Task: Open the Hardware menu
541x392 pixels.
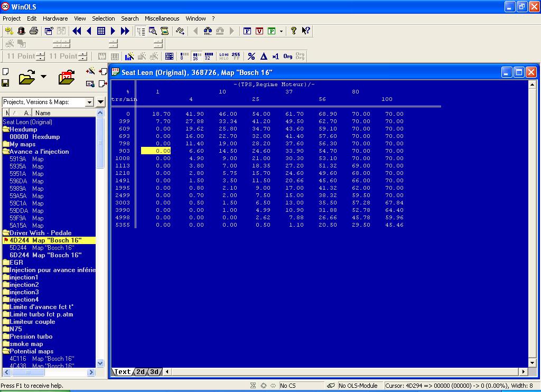Action: click(55, 18)
